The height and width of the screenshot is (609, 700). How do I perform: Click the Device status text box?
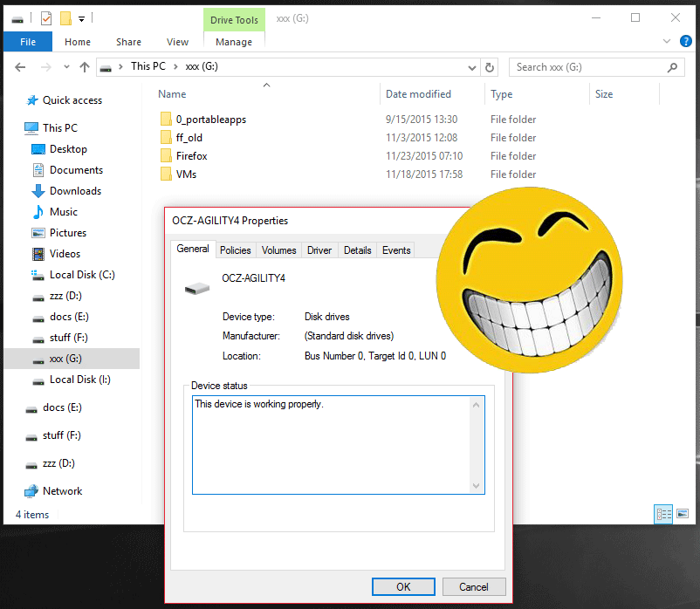(x=338, y=445)
